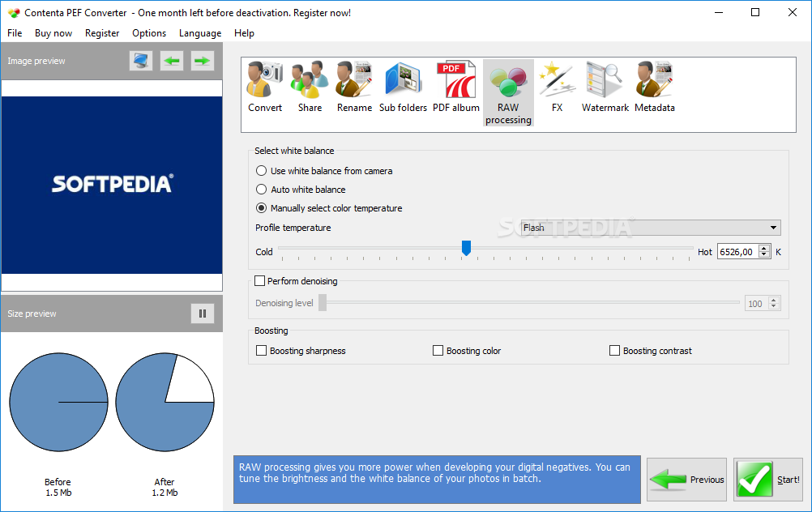Close the Contenta PEF Converter window
Image resolution: width=812 pixels, height=512 pixels.
(793, 12)
